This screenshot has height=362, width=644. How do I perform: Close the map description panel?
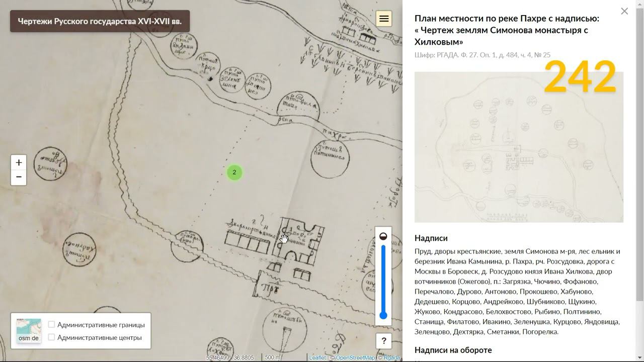(x=624, y=11)
